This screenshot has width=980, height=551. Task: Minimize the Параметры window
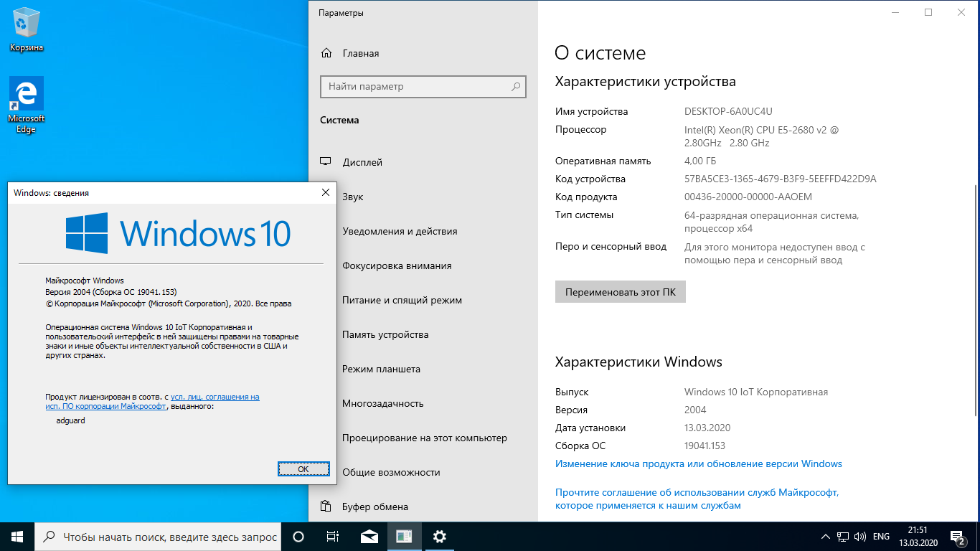[x=895, y=12]
